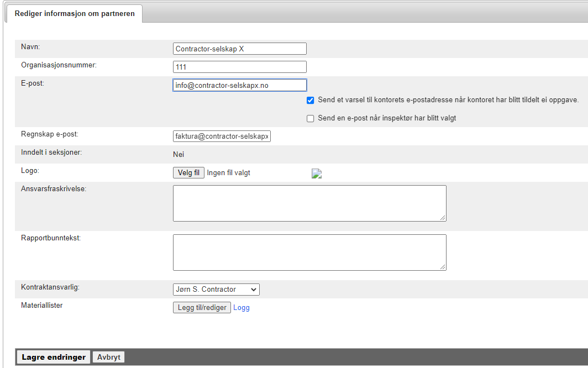The height and width of the screenshot is (368, 588).
Task: Click the 'Ingen fil valgt' file text
Action: click(229, 173)
